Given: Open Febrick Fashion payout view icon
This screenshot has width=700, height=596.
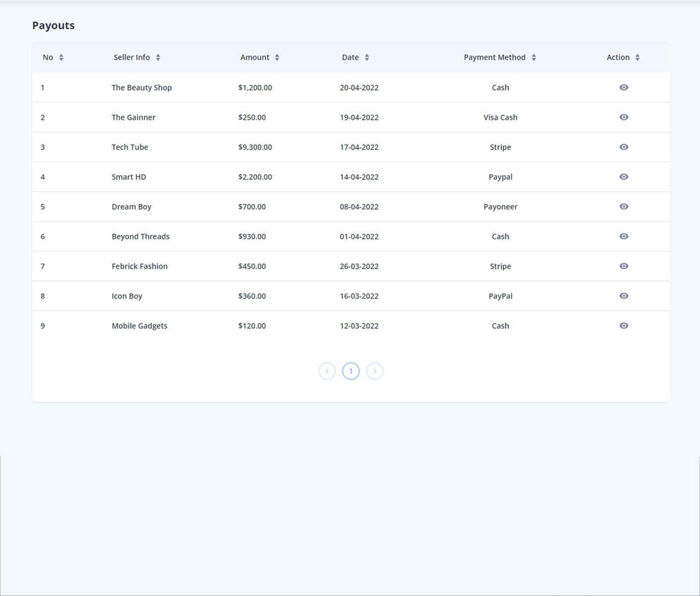Looking at the screenshot, I should pos(624,266).
